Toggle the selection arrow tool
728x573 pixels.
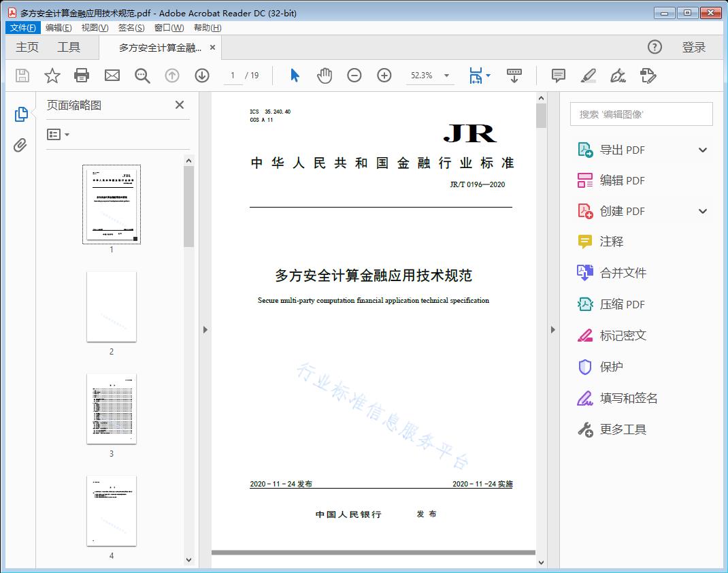[295, 76]
